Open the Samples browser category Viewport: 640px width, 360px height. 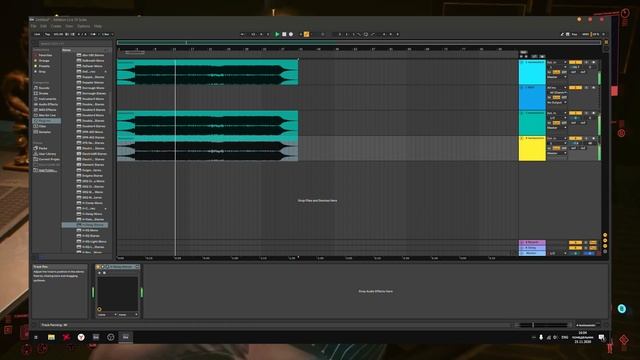pos(44,132)
